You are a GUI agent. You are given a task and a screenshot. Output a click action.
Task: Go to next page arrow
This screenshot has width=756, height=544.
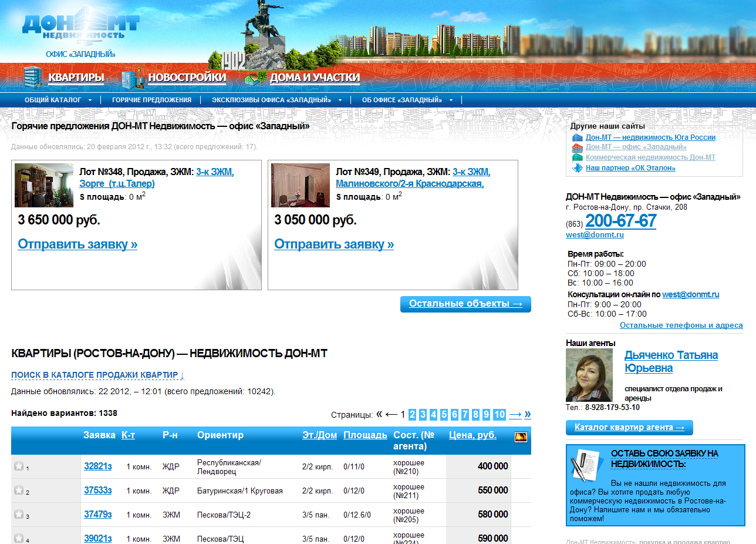(x=515, y=414)
